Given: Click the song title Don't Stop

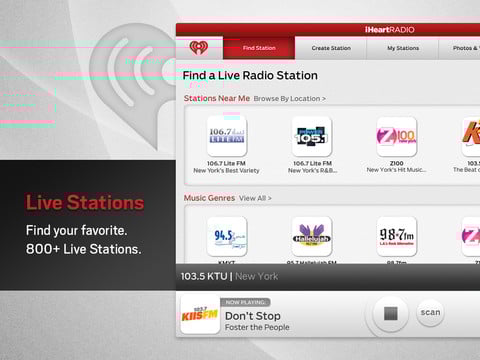Looking at the screenshot, I should coord(253,316).
